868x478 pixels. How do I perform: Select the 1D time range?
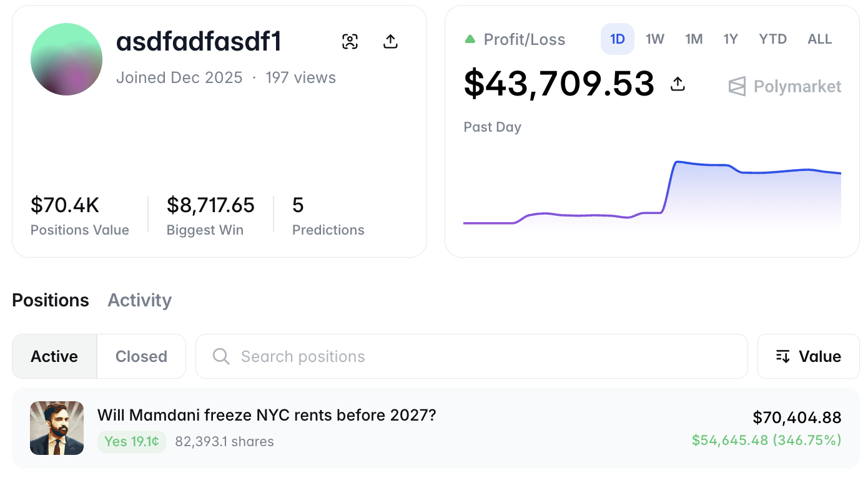coord(618,39)
